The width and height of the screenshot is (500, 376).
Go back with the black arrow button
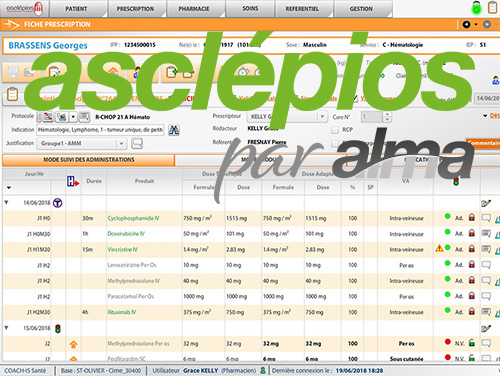[x=466, y=24]
